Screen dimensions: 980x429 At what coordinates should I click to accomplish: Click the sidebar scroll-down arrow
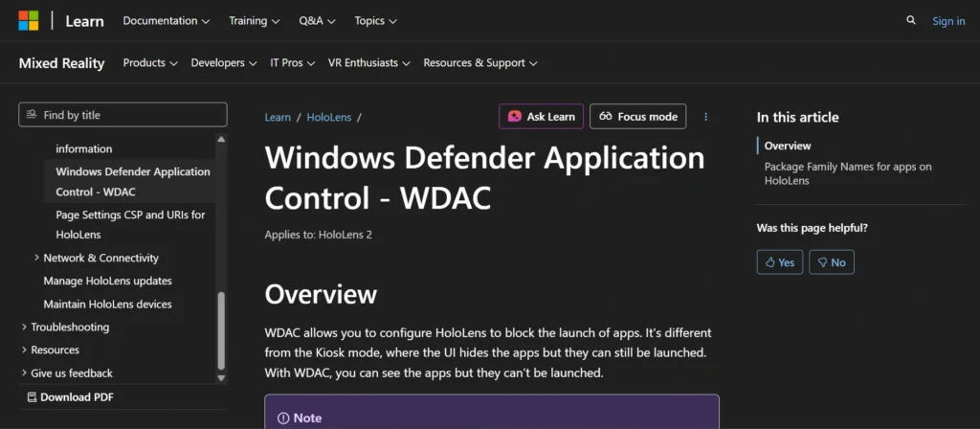click(x=221, y=377)
